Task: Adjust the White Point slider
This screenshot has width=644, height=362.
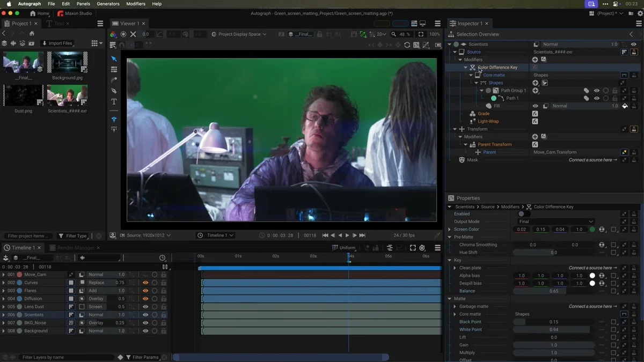Action: [x=553, y=330]
